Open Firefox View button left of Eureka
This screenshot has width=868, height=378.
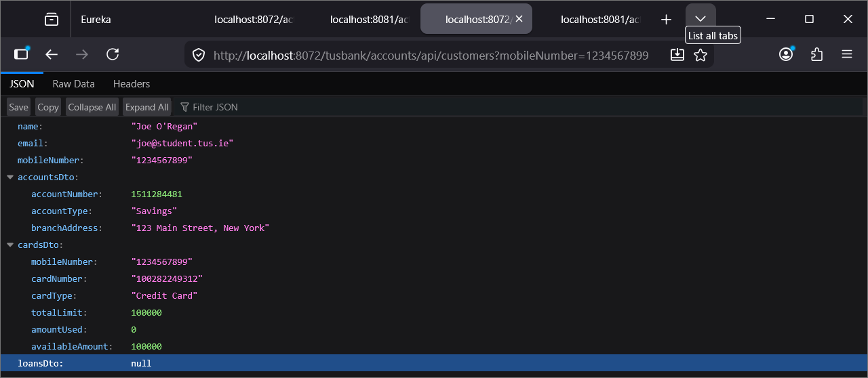click(52, 20)
